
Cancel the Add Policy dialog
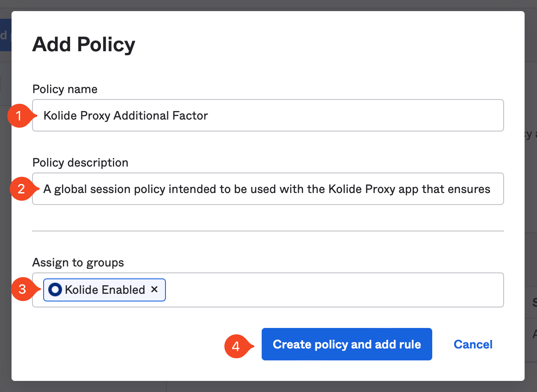click(473, 344)
